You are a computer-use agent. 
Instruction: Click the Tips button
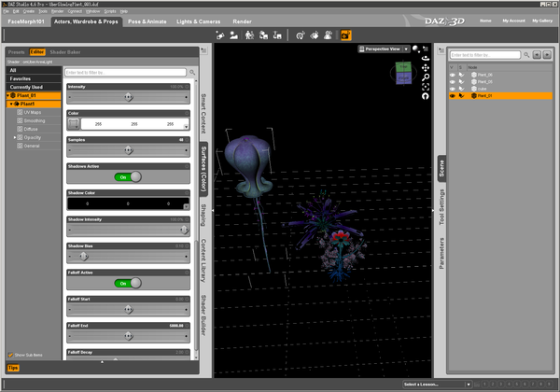[x=13, y=368]
